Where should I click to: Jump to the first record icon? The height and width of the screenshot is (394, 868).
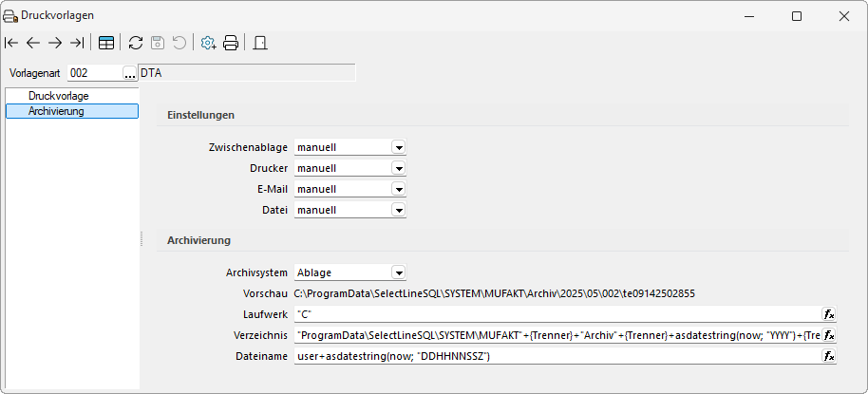click(x=11, y=43)
